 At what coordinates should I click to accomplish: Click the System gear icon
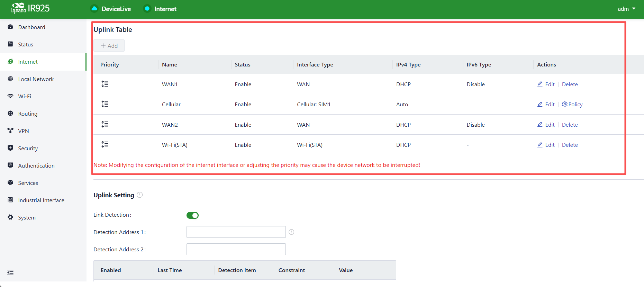[x=10, y=217]
